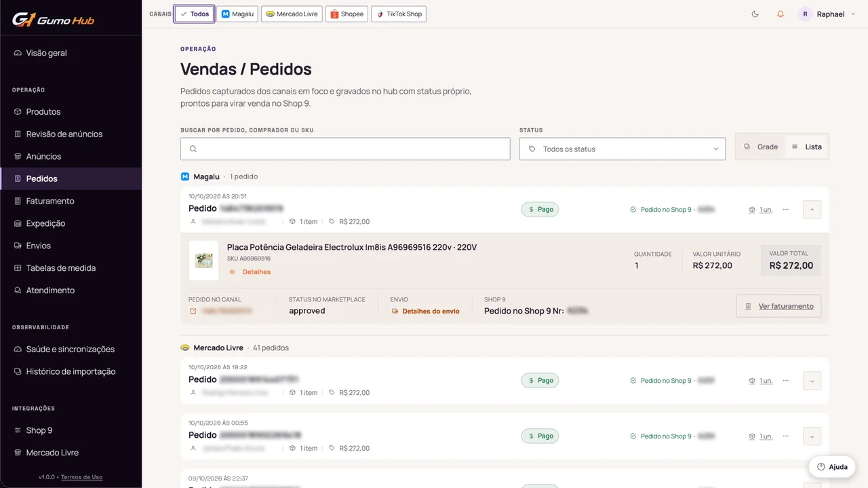The height and width of the screenshot is (488, 868).
Task: Select Pedidos in sidebar
Action: (x=71, y=179)
